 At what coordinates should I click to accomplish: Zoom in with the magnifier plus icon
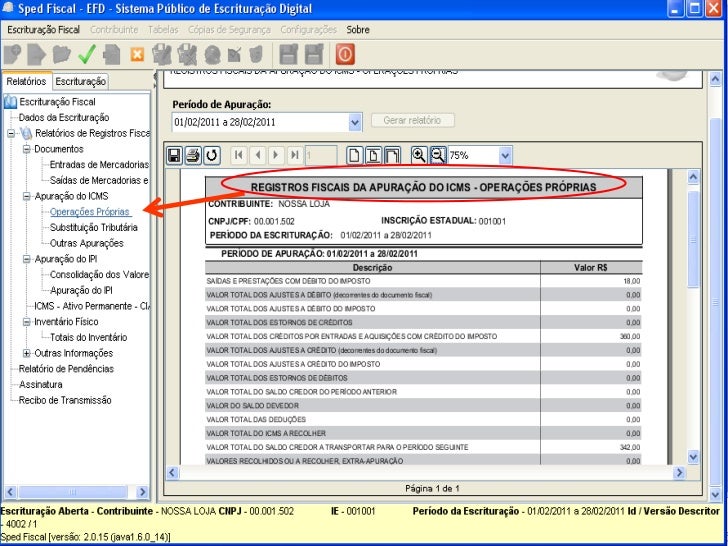pos(419,155)
